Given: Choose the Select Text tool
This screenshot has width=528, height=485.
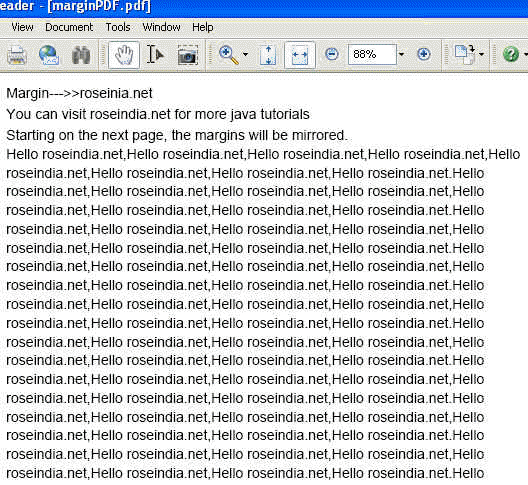Looking at the screenshot, I should [x=155, y=55].
